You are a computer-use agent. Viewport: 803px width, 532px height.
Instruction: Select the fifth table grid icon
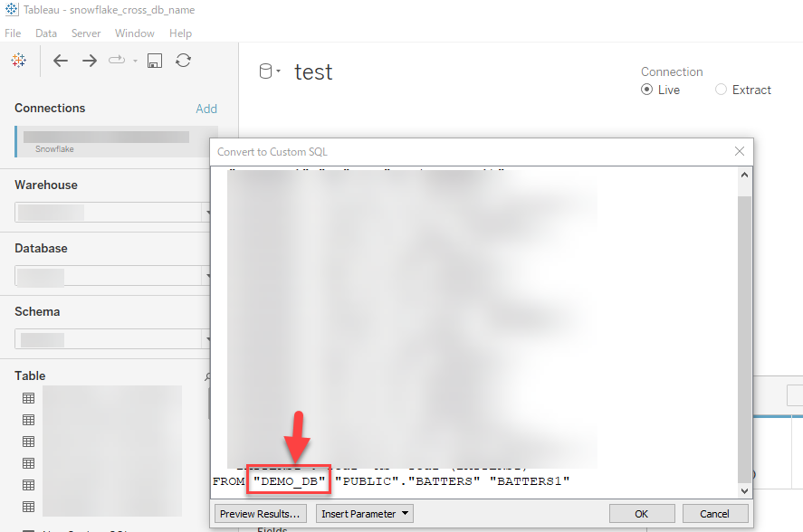point(29,485)
